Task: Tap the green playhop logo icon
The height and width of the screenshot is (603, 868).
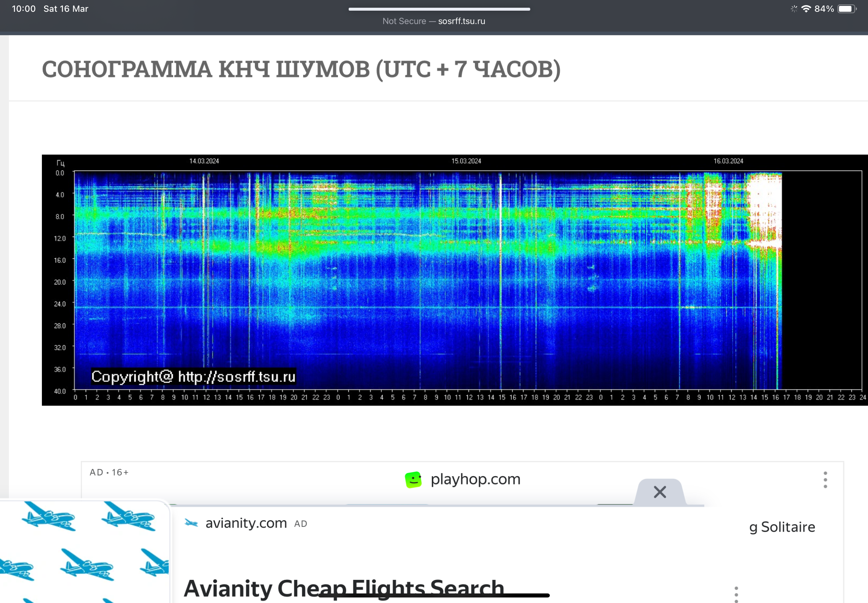Action: (413, 480)
